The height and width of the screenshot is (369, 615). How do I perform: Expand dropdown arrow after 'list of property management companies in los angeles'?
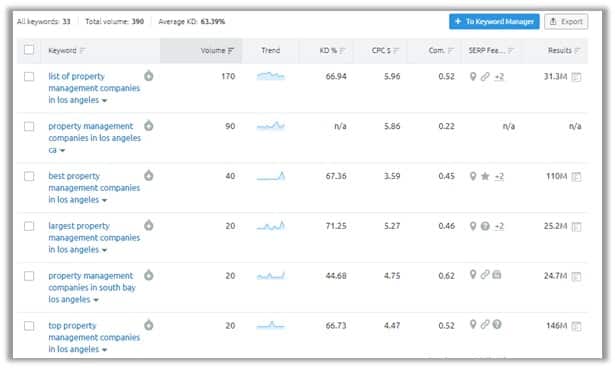point(104,101)
